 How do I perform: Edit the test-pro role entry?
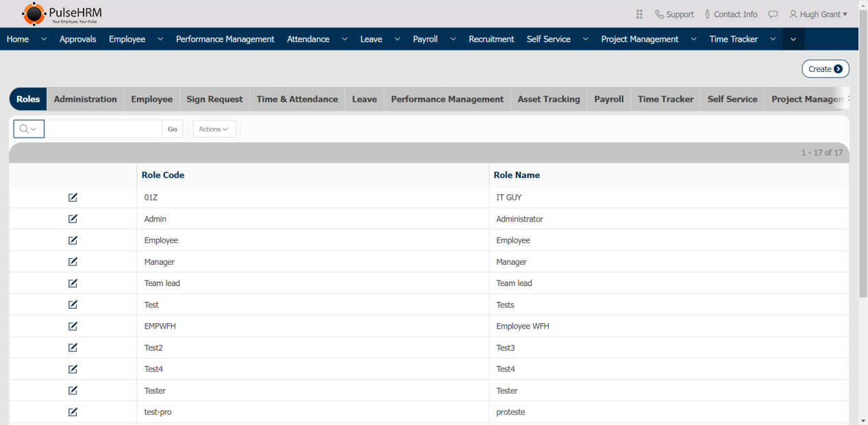tap(73, 412)
